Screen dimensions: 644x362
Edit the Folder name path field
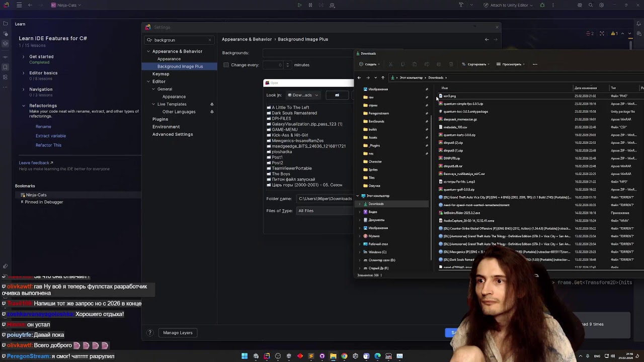[x=325, y=199]
